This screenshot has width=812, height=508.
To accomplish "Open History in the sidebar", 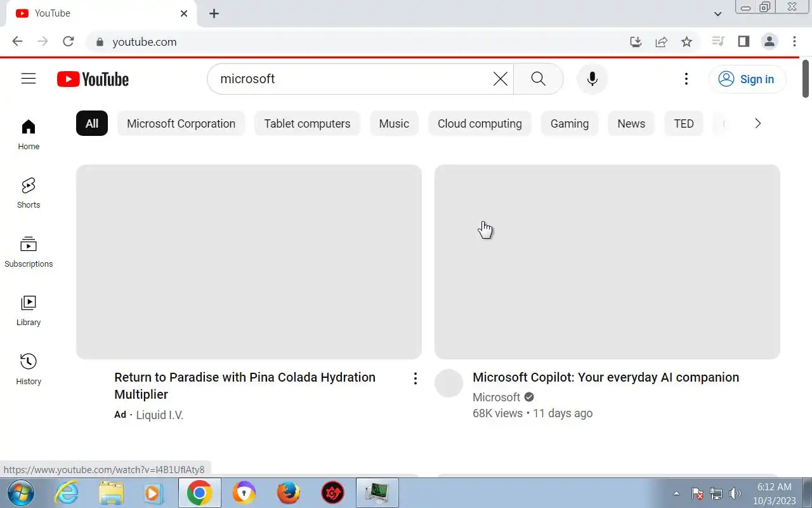I will 29,370.
